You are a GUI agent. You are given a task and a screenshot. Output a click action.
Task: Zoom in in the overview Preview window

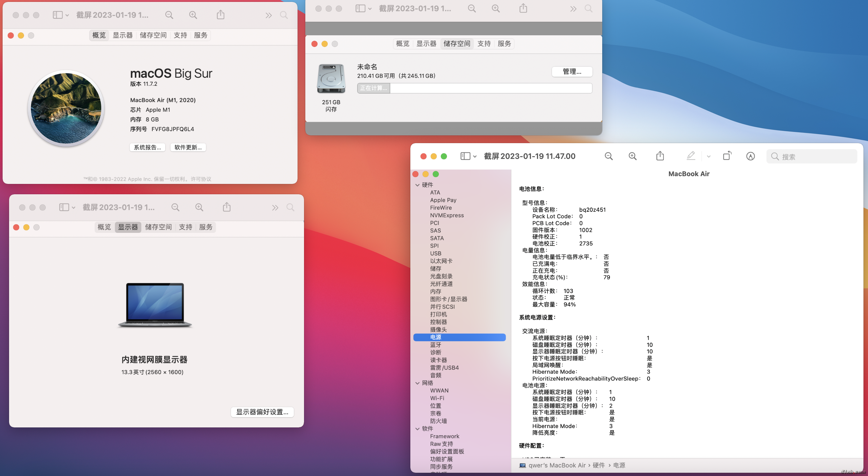(x=193, y=15)
